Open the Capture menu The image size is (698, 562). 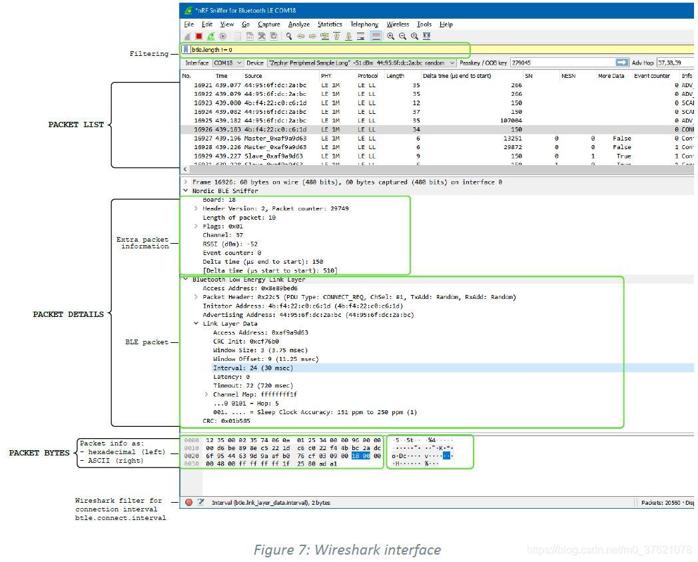269,24
